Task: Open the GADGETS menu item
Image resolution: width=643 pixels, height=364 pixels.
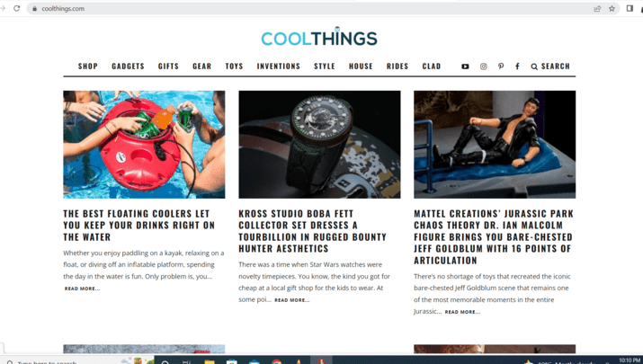Action: pos(128,67)
